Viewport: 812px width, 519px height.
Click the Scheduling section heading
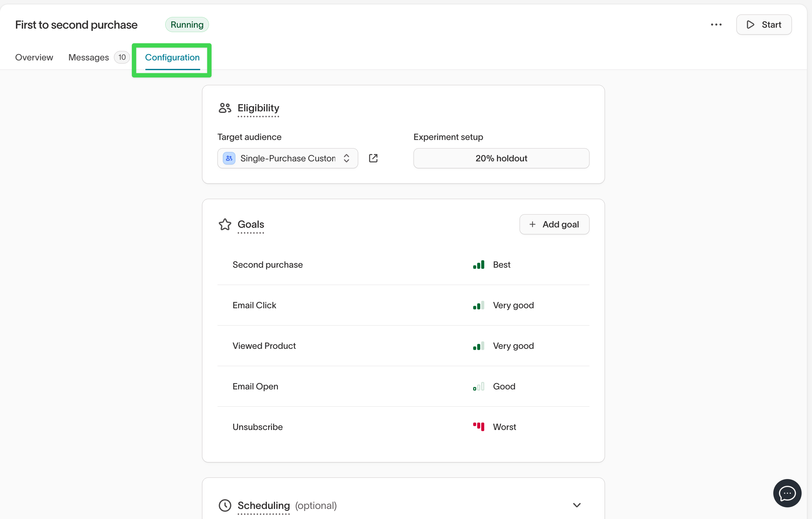tap(264, 505)
